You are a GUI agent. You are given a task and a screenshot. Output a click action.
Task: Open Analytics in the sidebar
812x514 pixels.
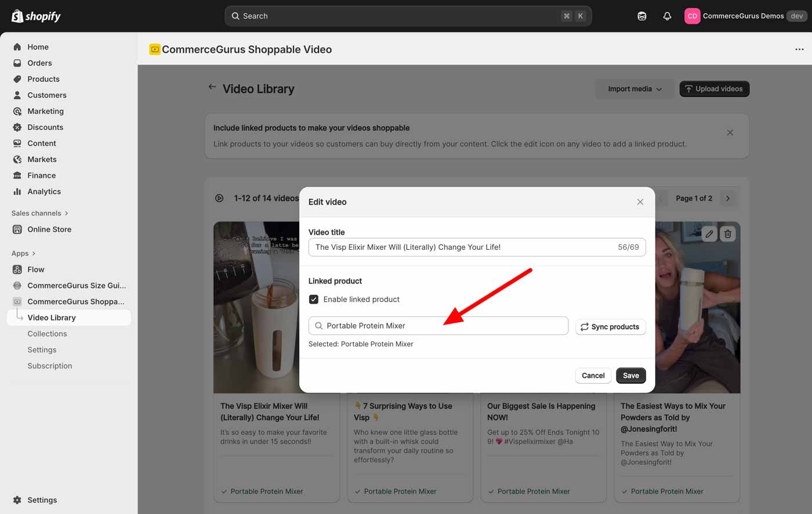click(44, 192)
